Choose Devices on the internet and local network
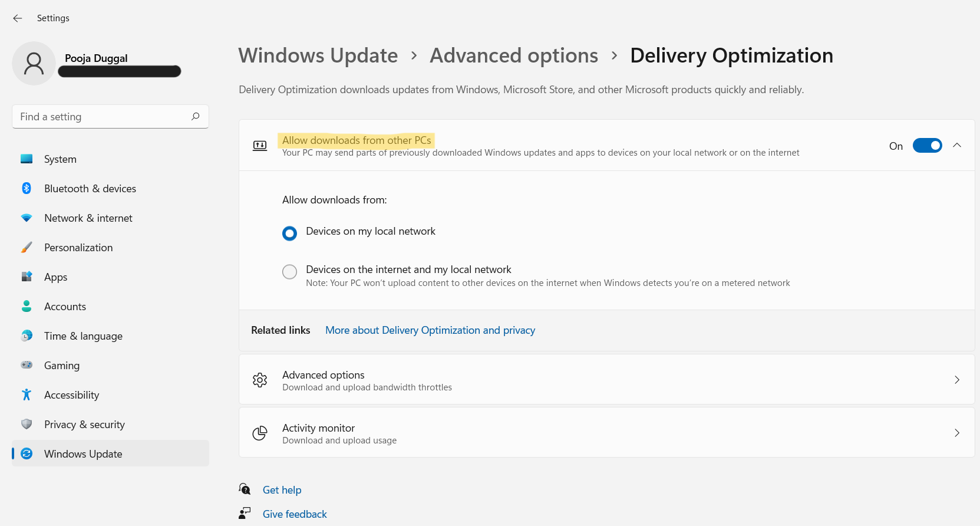The image size is (980, 526). (289, 272)
